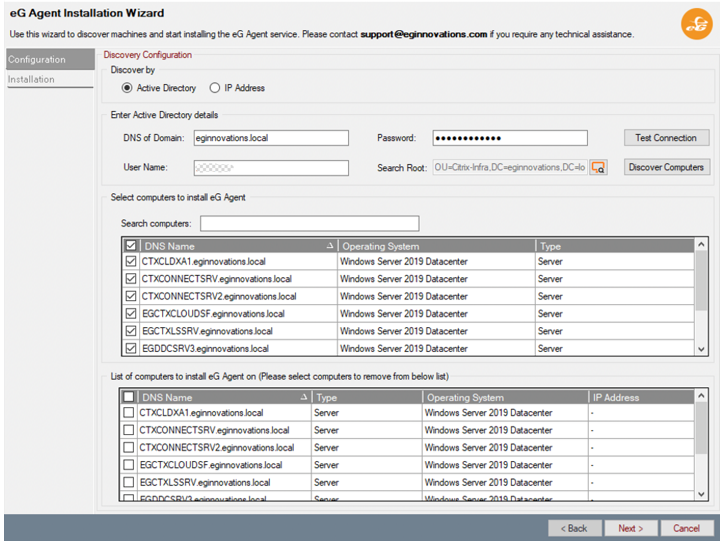This screenshot has height=541, width=721.
Task: Sort upper list by Type column header
Action: (x=615, y=246)
